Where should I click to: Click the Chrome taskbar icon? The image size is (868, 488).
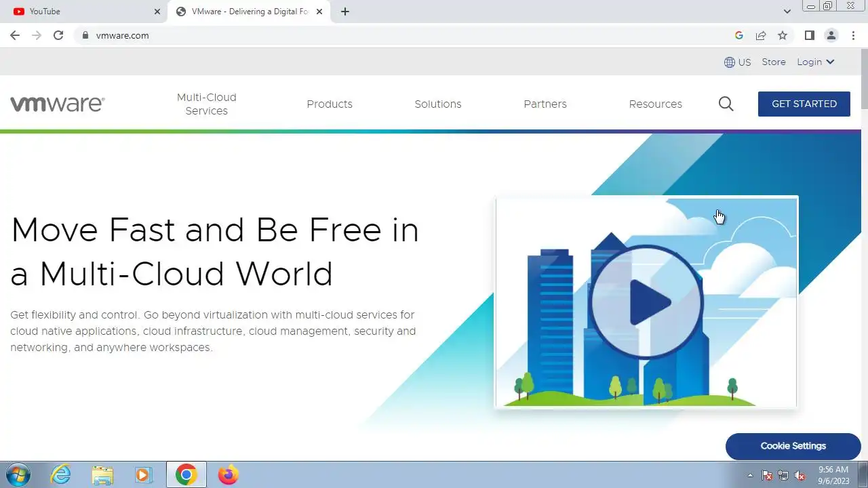click(186, 474)
